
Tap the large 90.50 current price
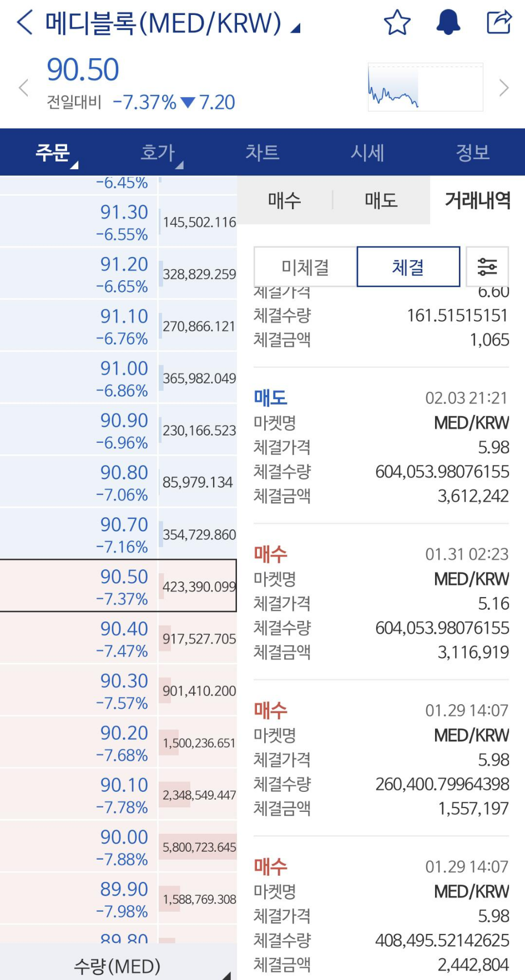click(x=83, y=70)
